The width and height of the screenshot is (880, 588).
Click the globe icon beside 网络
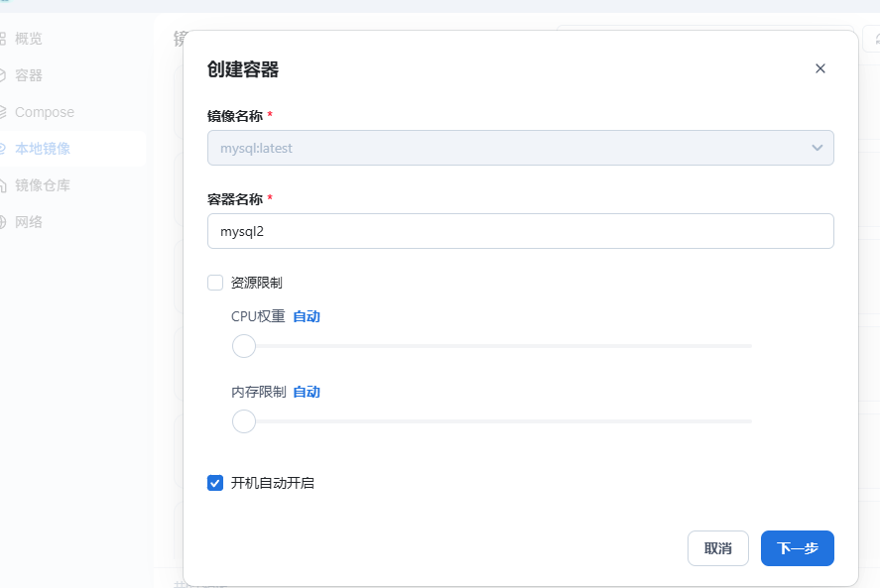pyautogui.click(x=3, y=222)
